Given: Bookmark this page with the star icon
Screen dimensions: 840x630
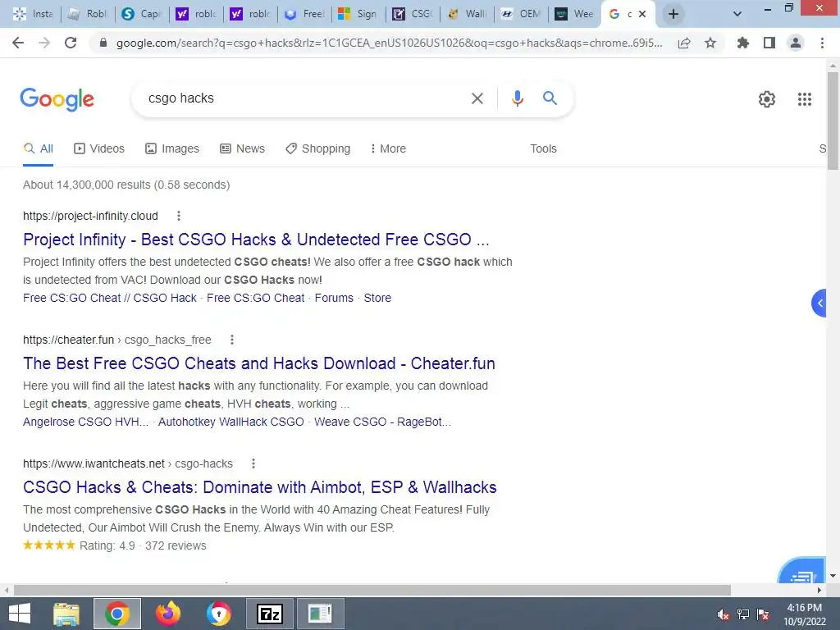Looking at the screenshot, I should 710,43.
